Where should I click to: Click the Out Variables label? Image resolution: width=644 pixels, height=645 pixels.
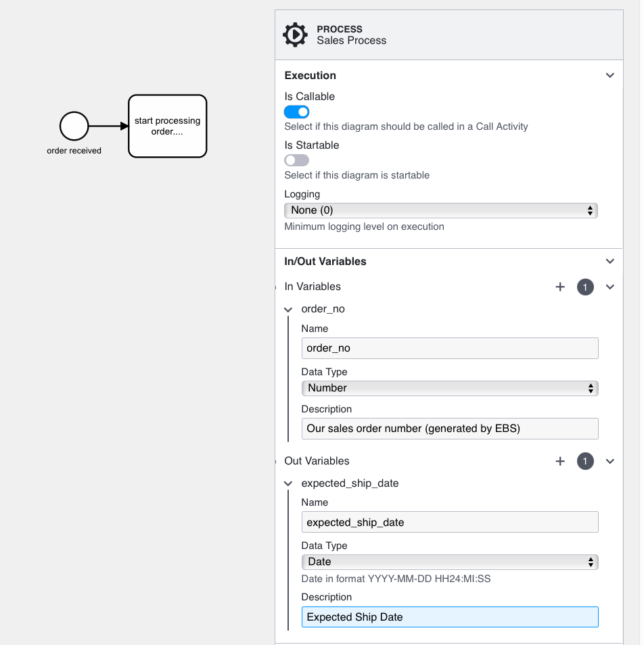pos(317,460)
